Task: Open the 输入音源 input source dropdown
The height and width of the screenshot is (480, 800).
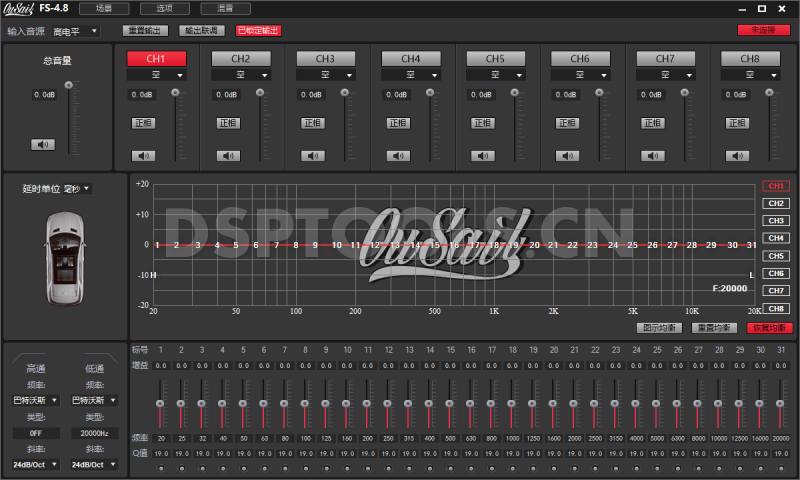Action: pyautogui.click(x=76, y=31)
